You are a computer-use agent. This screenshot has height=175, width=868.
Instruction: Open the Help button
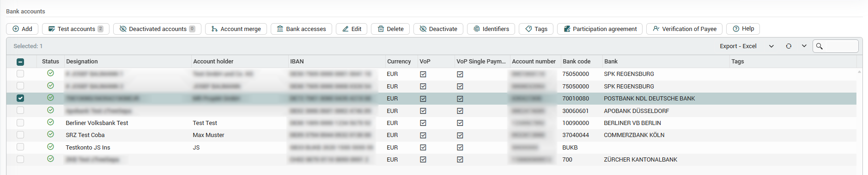(743, 29)
